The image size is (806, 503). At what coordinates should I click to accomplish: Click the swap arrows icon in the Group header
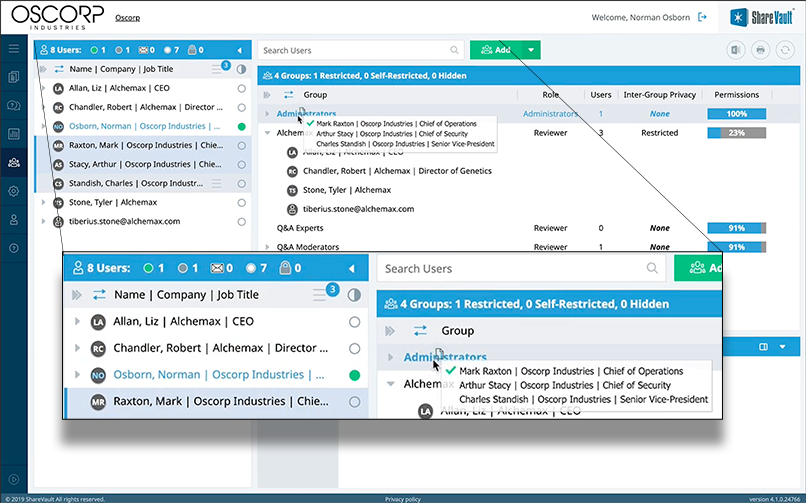click(x=288, y=95)
